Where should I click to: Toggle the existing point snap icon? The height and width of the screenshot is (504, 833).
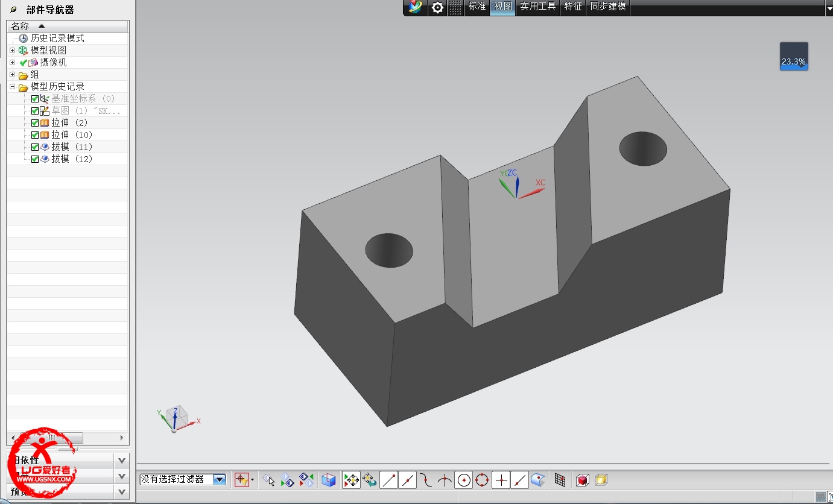coord(501,480)
